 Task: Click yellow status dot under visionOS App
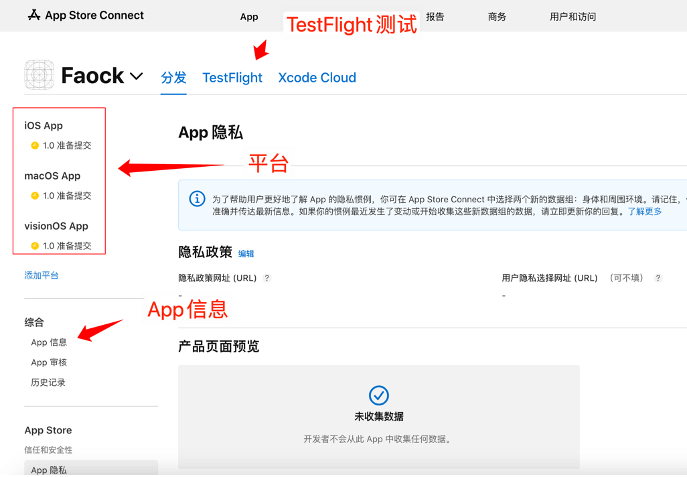[35, 246]
